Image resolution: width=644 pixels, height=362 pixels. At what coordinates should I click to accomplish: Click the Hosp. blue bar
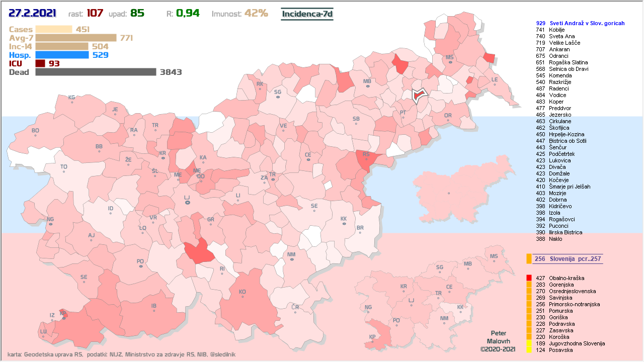(x=62, y=55)
